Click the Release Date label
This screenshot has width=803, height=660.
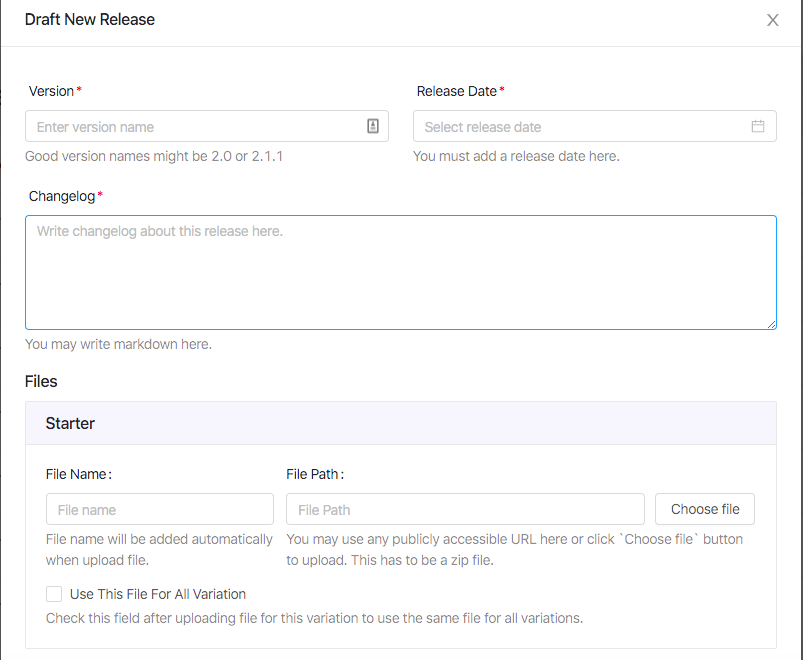tap(456, 91)
